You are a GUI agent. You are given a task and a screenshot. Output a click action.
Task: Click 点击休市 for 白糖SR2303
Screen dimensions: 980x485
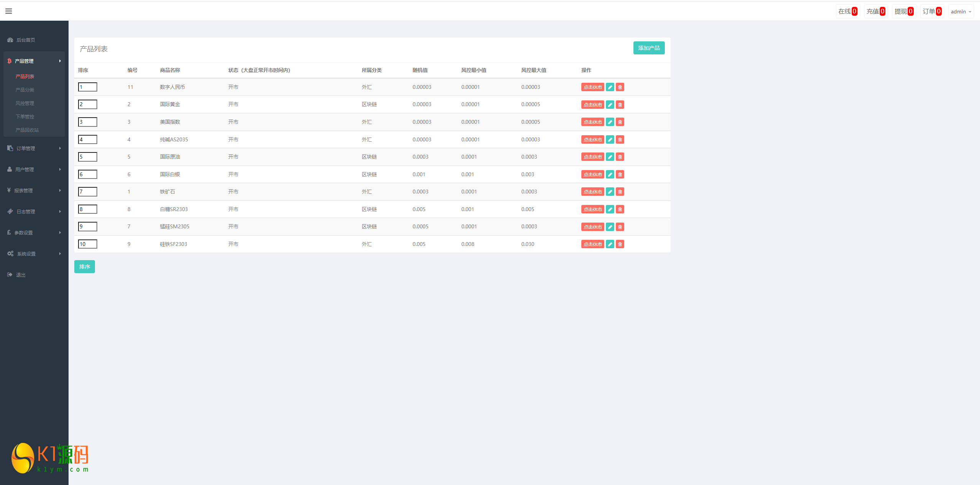click(x=592, y=209)
